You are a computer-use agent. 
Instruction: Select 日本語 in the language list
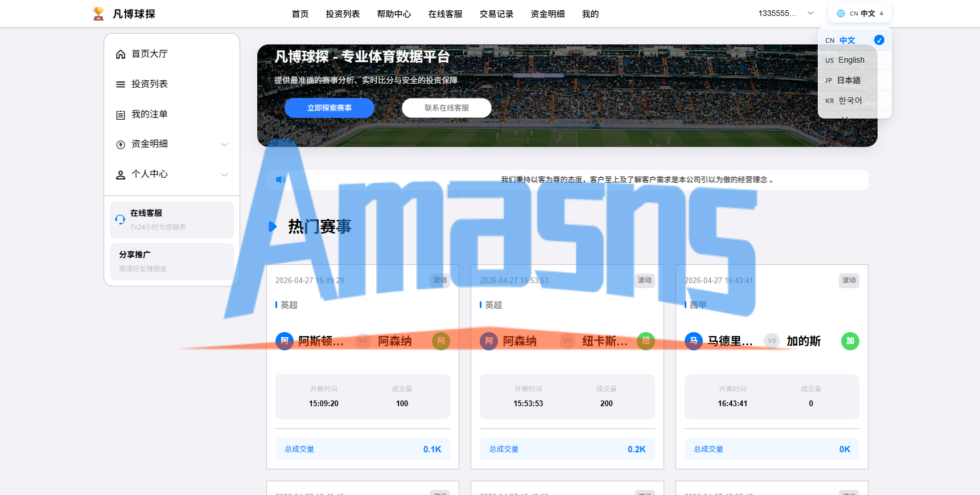[x=855, y=80]
